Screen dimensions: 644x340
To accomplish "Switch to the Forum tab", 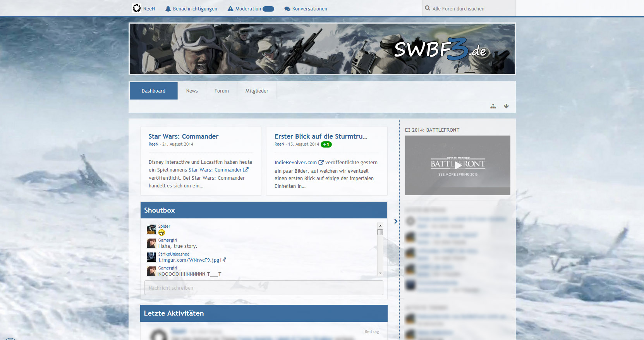I will [x=222, y=91].
